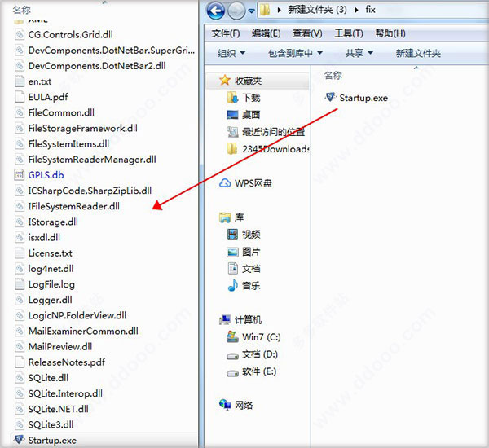The height and width of the screenshot is (448, 489).
Task: Open the 桌面 icon in favorites
Action: [232, 115]
